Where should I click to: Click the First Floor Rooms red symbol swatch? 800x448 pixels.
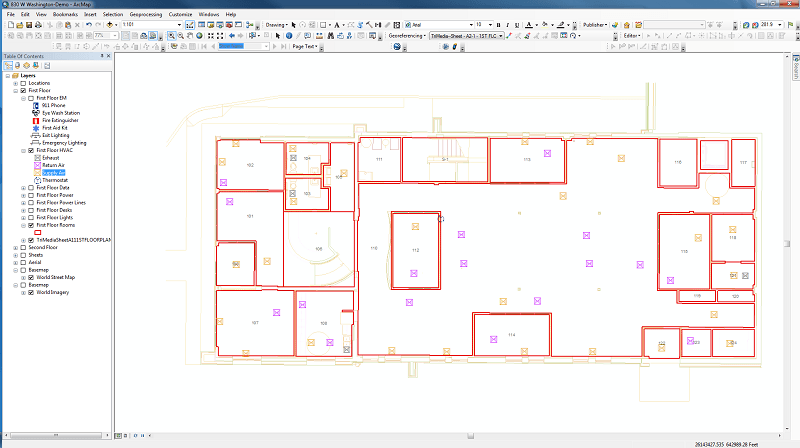point(37,233)
